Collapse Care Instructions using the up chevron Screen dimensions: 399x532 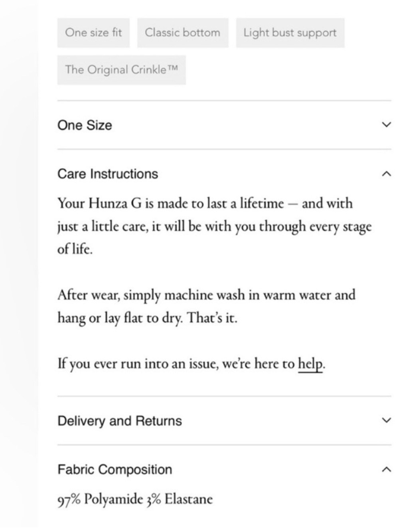point(386,174)
